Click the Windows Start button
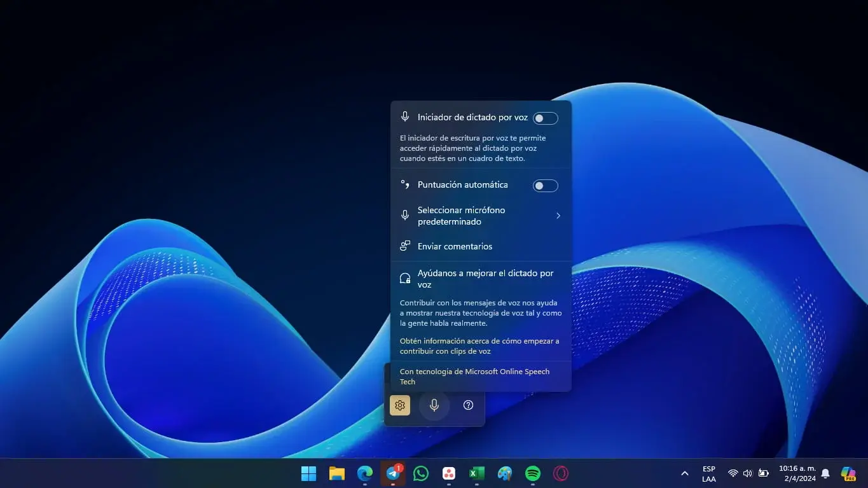The image size is (868, 488). (308, 473)
